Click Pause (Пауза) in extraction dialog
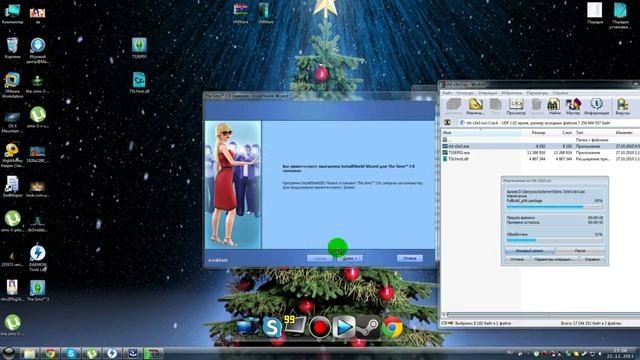Screen dimensions: 640x360 coord(580,251)
